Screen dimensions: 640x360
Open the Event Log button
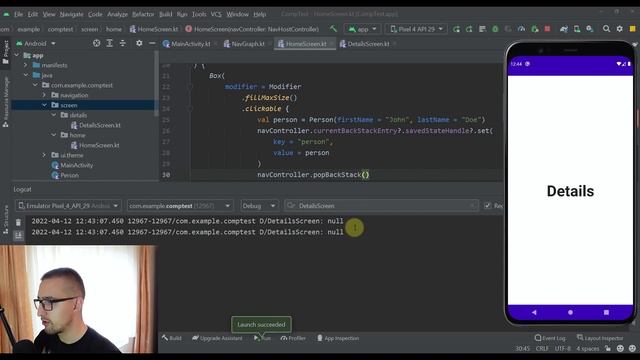click(x=550, y=338)
